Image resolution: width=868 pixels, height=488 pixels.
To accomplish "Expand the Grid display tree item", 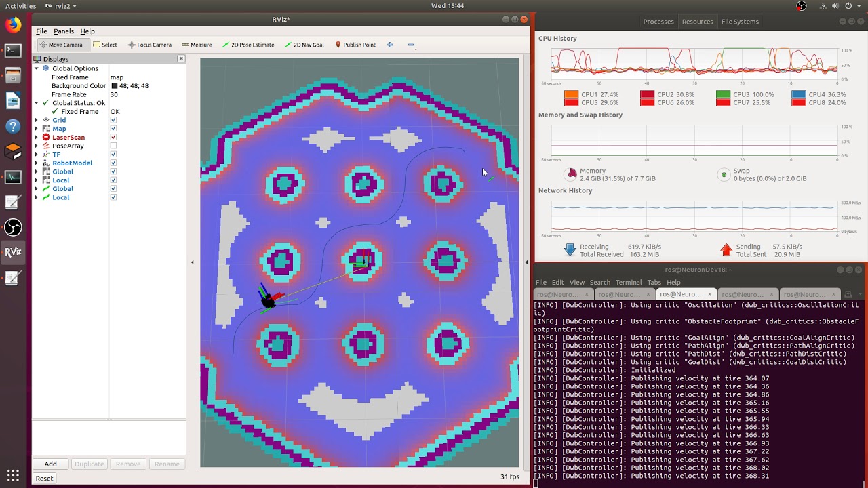I will pyautogui.click(x=37, y=120).
